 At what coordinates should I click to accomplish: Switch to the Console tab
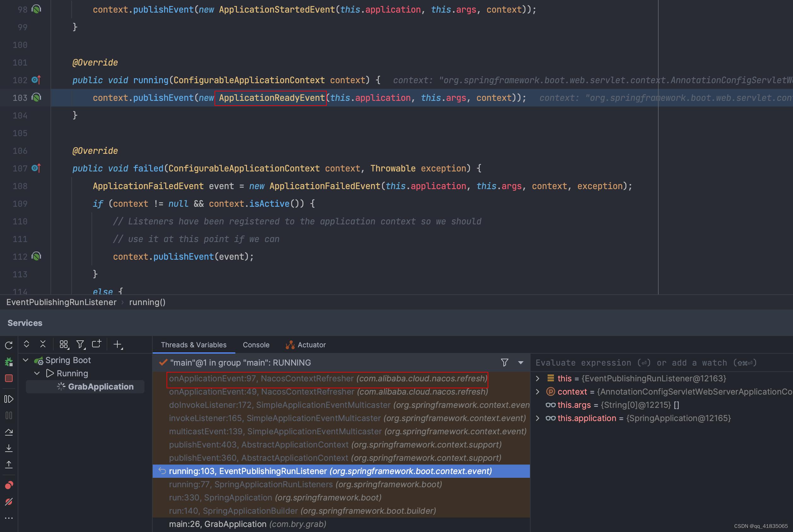[x=256, y=345]
